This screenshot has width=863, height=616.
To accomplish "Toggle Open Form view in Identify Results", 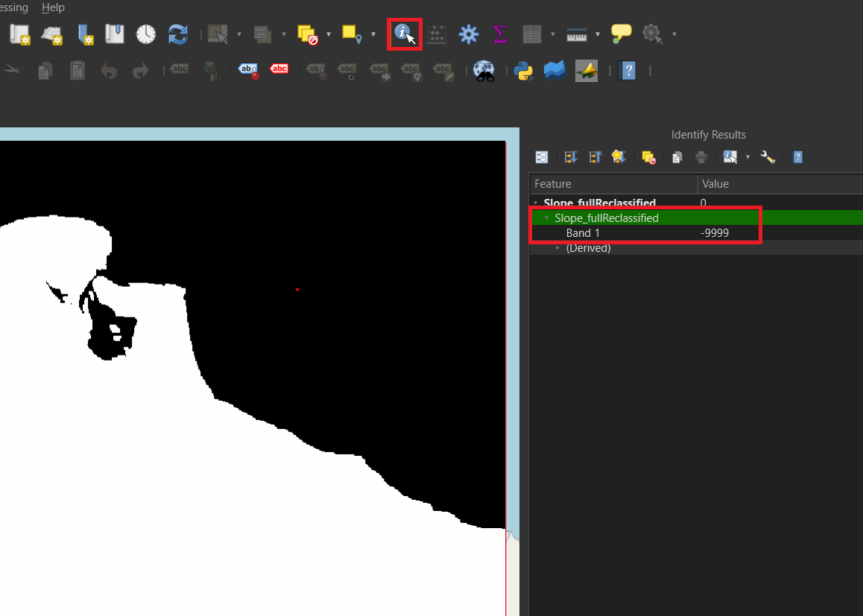I will (x=542, y=157).
